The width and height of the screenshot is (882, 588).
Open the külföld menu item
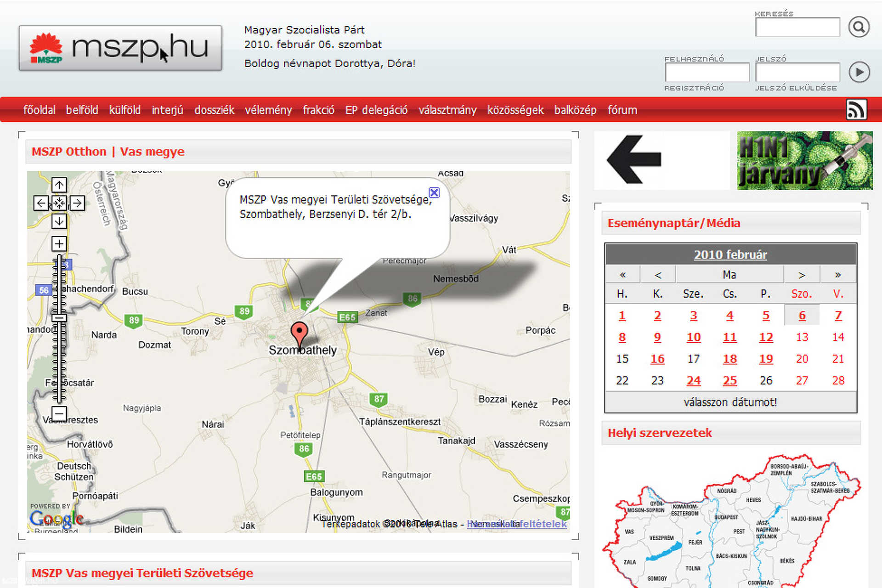coord(125,110)
